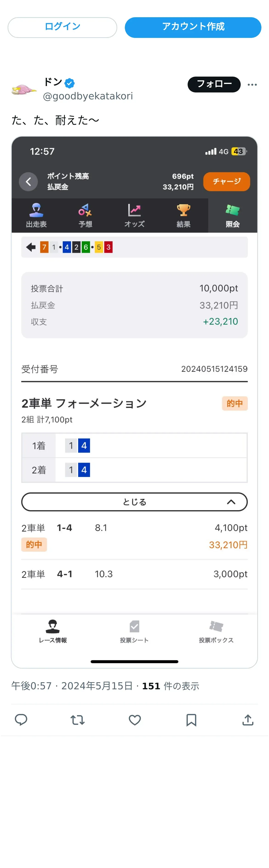Open the オッズ chart tab
This screenshot has width=269, height=868.
[x=134, y=215]
